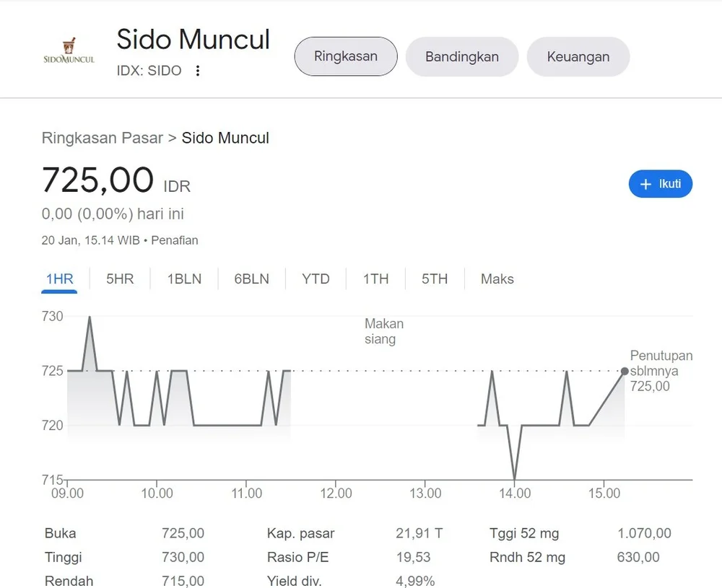Open the Bandingkan comparison view
The height and width of the screenshot is (588, 722).
461,56
